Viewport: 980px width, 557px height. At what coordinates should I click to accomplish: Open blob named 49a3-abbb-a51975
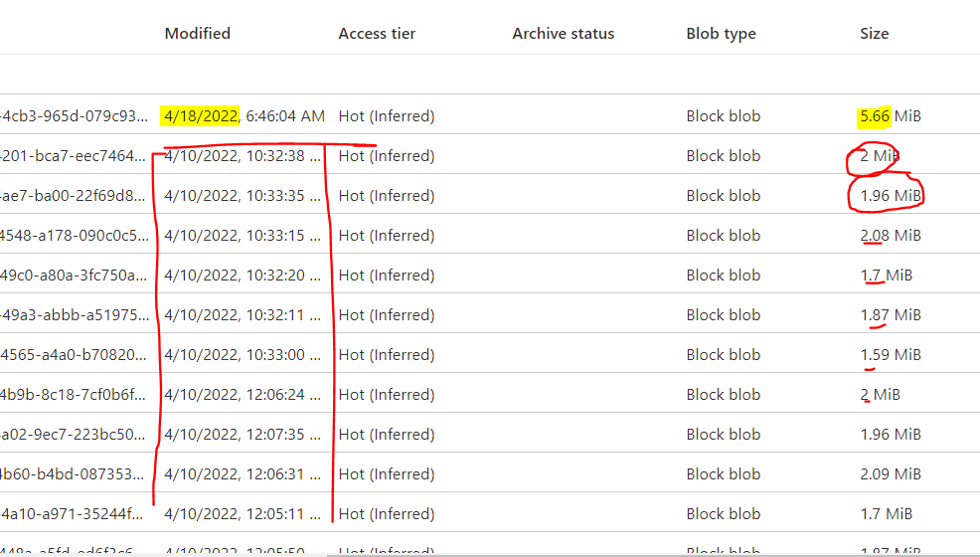point(75,315)
